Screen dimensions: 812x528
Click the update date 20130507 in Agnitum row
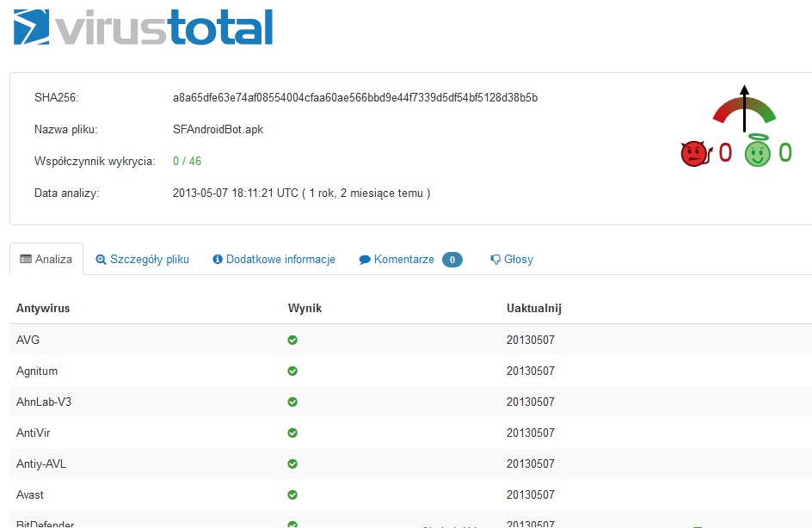(530, 371)
